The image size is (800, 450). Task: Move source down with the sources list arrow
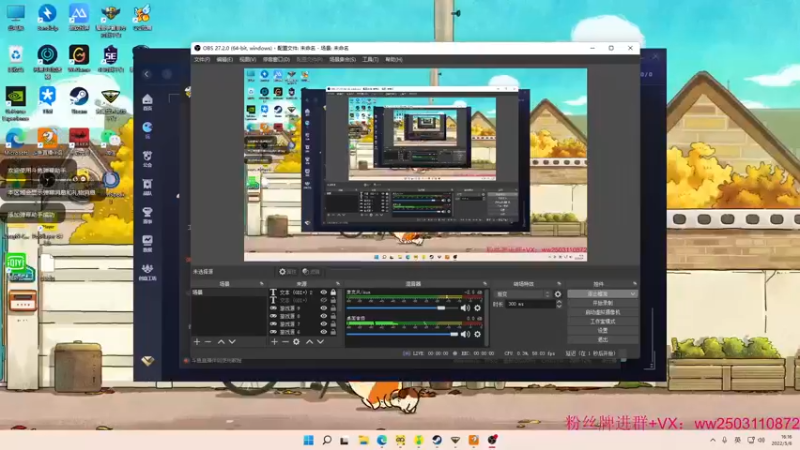[320, 342]
